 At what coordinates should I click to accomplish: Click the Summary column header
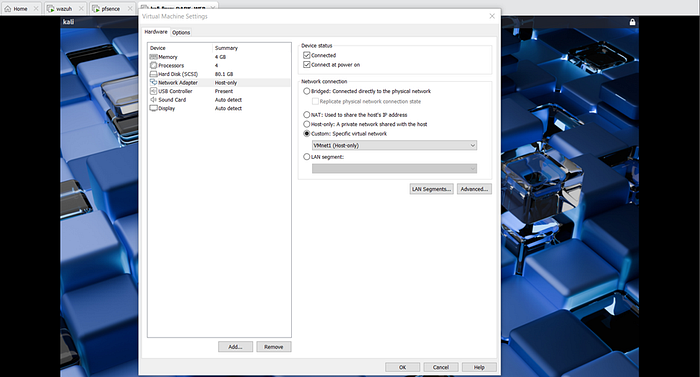tap(252, 48)
